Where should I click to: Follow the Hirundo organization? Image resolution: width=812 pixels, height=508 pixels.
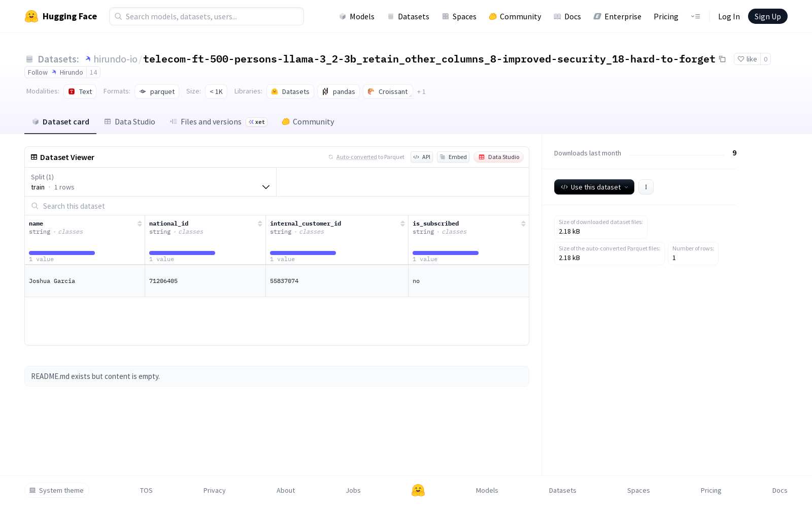[x=55, y=72]
